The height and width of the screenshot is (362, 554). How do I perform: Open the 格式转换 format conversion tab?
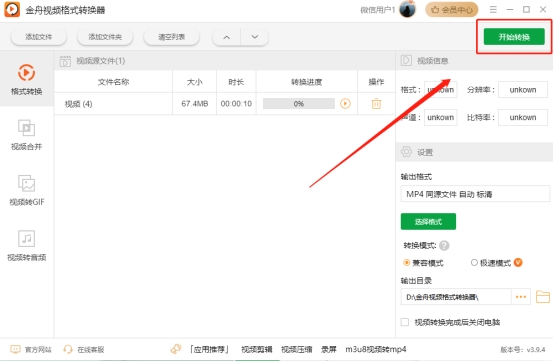[x=26, y=79]
